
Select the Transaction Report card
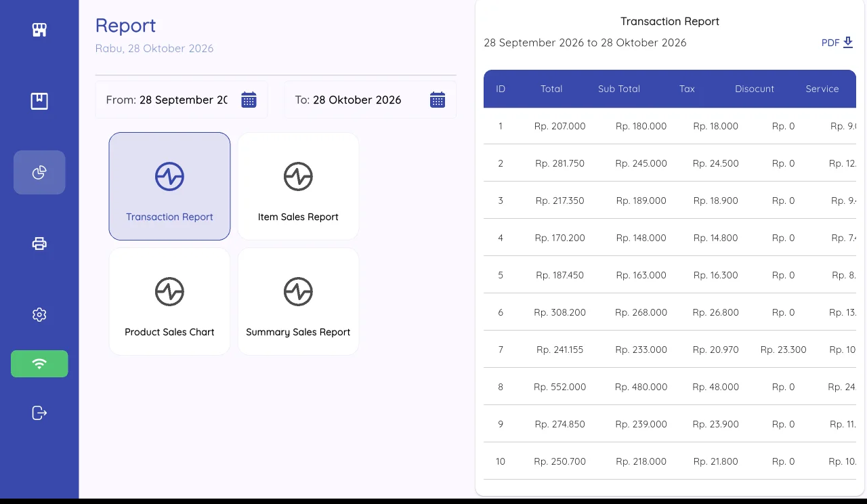click(169, 186)
